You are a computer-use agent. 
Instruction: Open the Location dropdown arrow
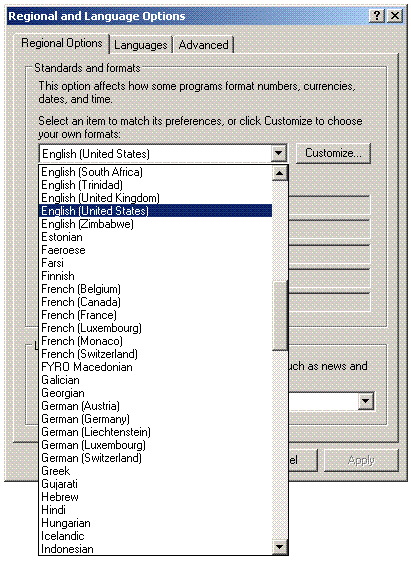point(366,401)
